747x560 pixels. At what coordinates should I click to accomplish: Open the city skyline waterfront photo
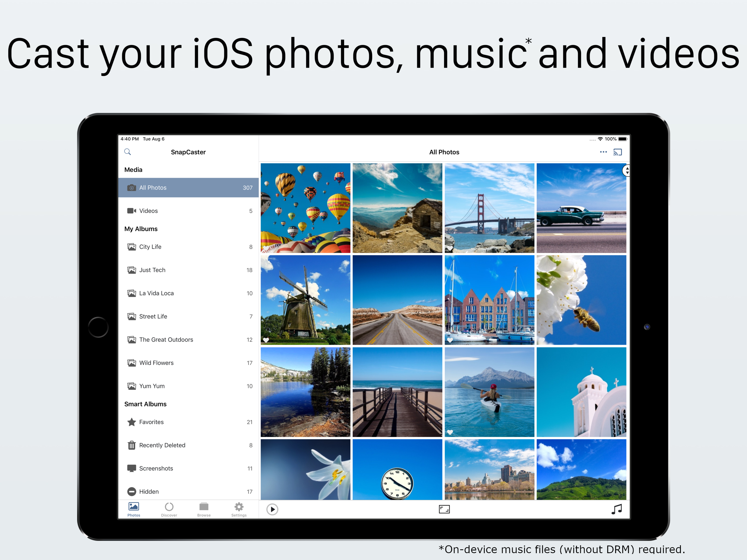pyautogui.click(x=489, y=469)
